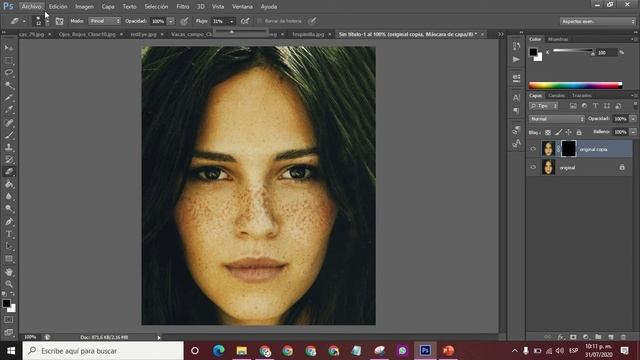Toggle lock image pixels
The width and height of the screenshot is (640, 360).
point(558,132)
